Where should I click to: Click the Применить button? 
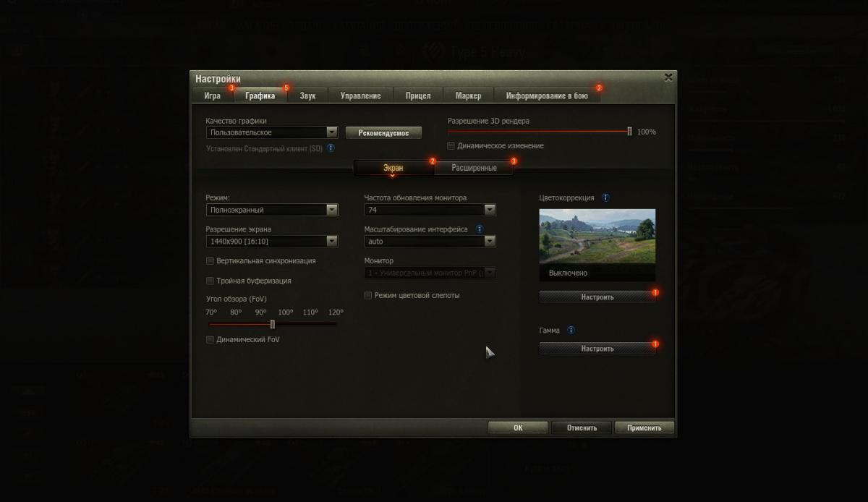click(x=644, y=427)
